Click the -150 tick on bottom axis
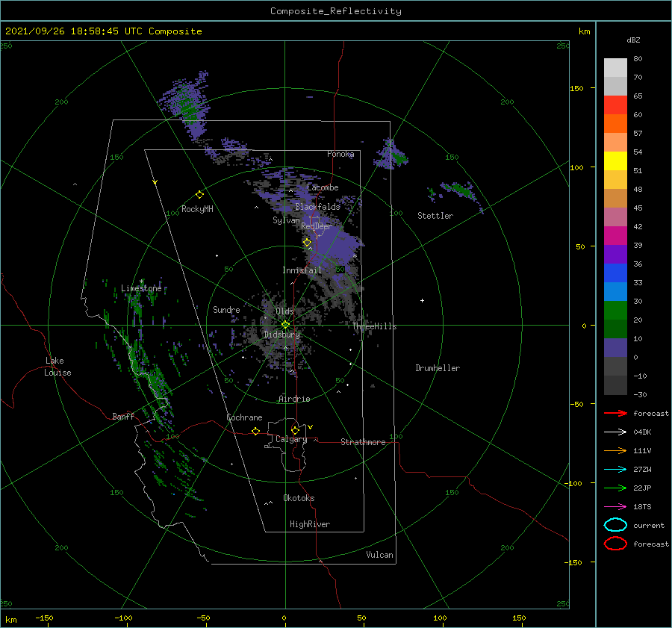The height and width of the screenshot is (628, 672). coord(45,618)
